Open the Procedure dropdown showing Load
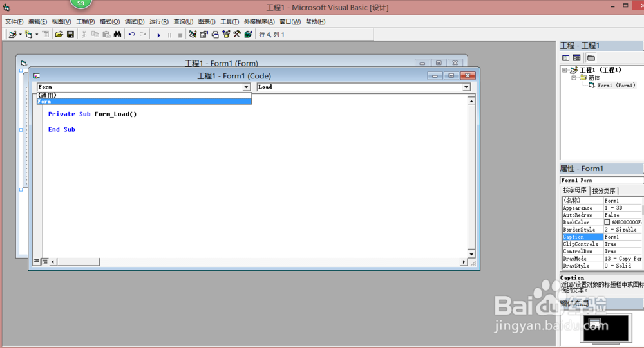The image size is (644, 348). pyautogui.click(x=466, y=87)
